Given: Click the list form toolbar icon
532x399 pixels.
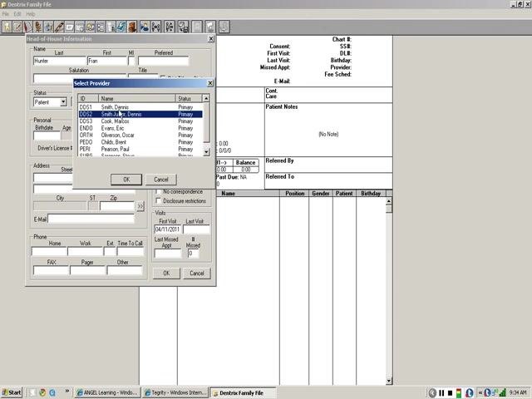Looking at the screenshot, I should coord(101,27).
